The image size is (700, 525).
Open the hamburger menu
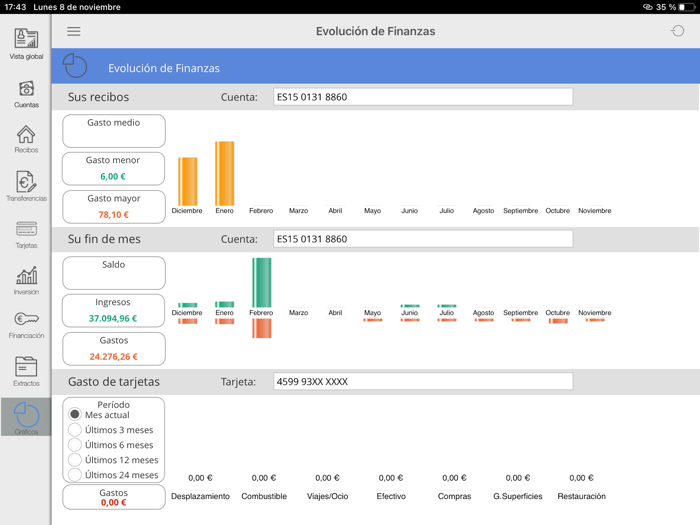pos(74,31)
